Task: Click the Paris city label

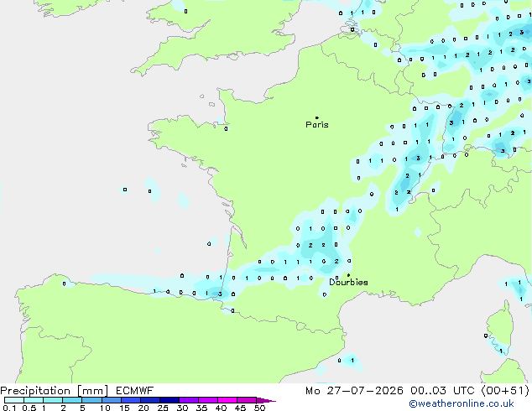Action: coord(317,124)
